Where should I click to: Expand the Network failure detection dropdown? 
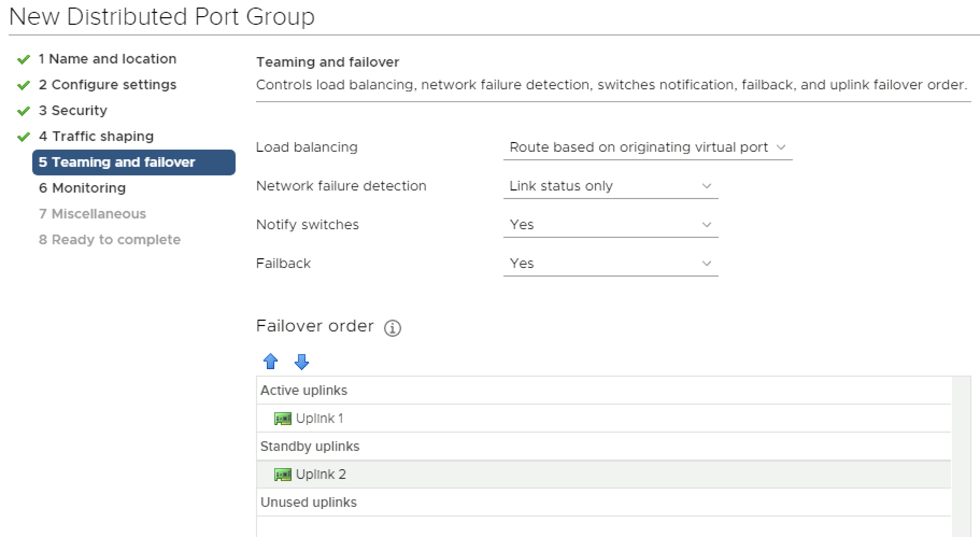pyautogui.click(x=610, y=186)
